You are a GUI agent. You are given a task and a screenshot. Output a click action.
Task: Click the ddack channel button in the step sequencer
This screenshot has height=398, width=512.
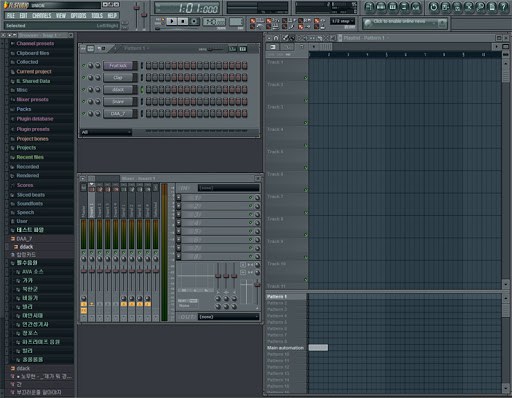118,90
